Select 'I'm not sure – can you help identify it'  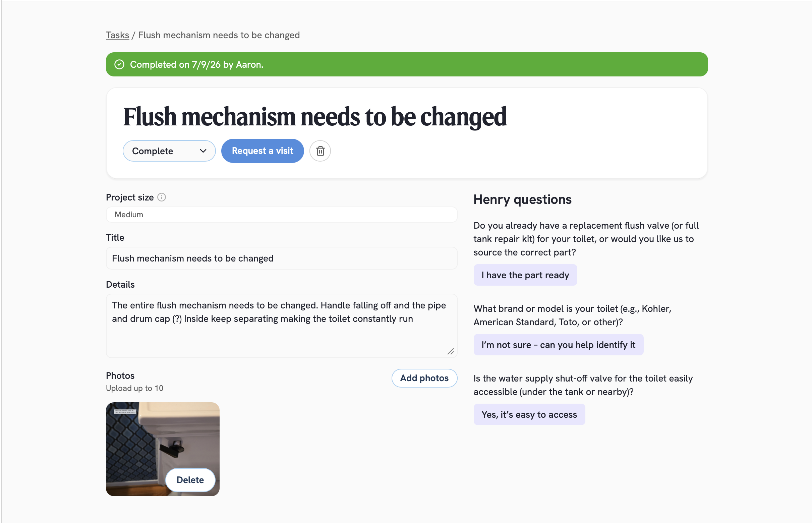[559, 345]
